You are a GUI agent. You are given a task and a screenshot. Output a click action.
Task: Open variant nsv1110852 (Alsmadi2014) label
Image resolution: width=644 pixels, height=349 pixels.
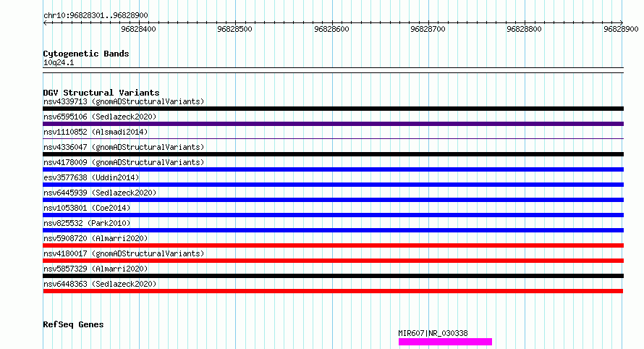tap(96, 132)
